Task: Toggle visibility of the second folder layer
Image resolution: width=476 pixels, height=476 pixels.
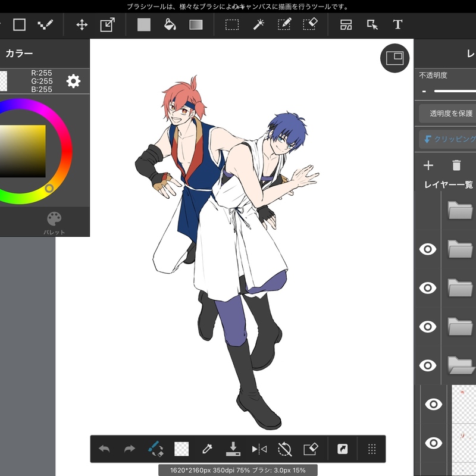Action: click(428, 249)
